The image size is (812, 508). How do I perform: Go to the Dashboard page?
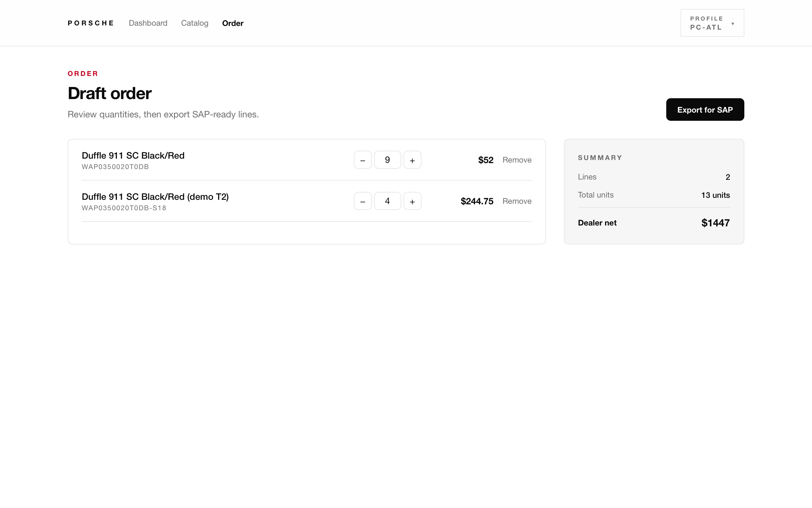(148, 23)
